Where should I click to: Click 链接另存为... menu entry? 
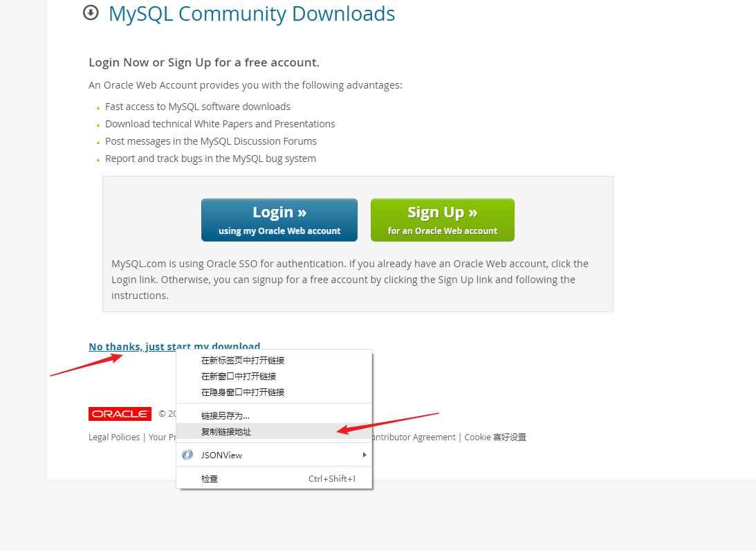click(x=274, y=415)
